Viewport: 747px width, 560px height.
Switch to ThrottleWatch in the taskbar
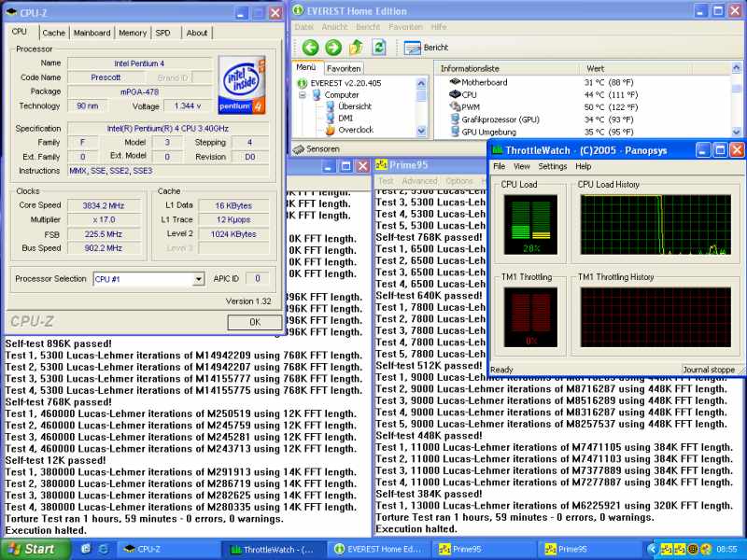275,549
